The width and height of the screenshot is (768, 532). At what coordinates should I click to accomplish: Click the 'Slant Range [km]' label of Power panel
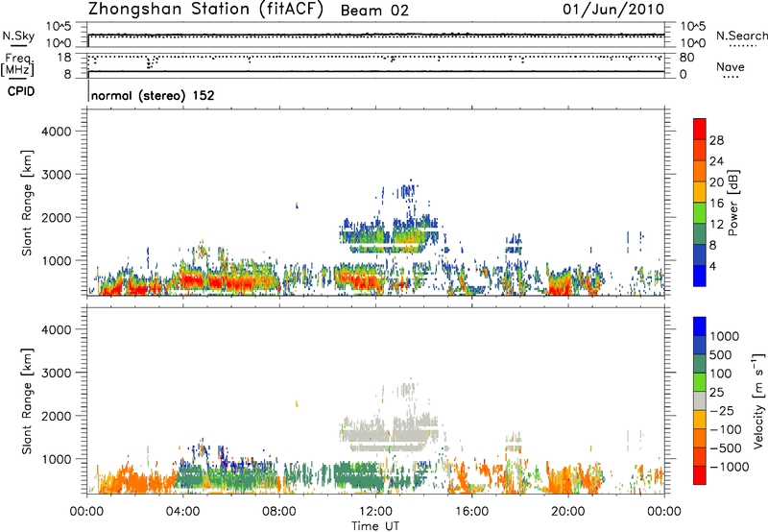27,203
